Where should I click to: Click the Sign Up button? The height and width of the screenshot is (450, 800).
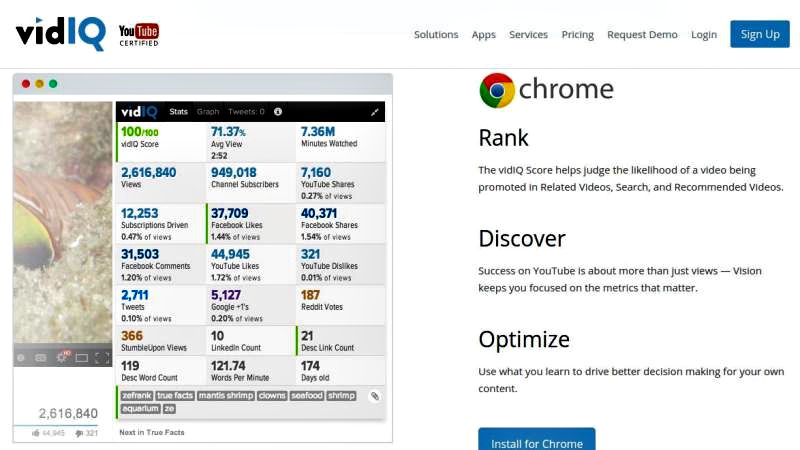pyautogui.click(x=760, y=34)
